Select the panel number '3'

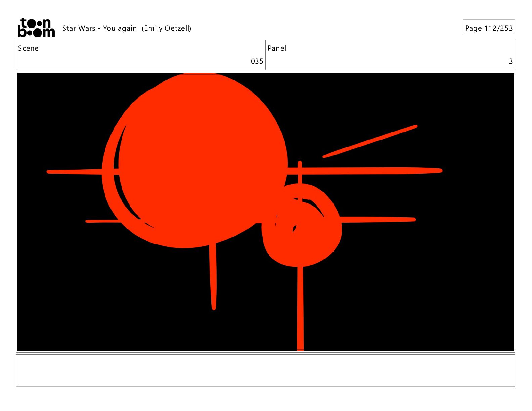click(511, 61)
